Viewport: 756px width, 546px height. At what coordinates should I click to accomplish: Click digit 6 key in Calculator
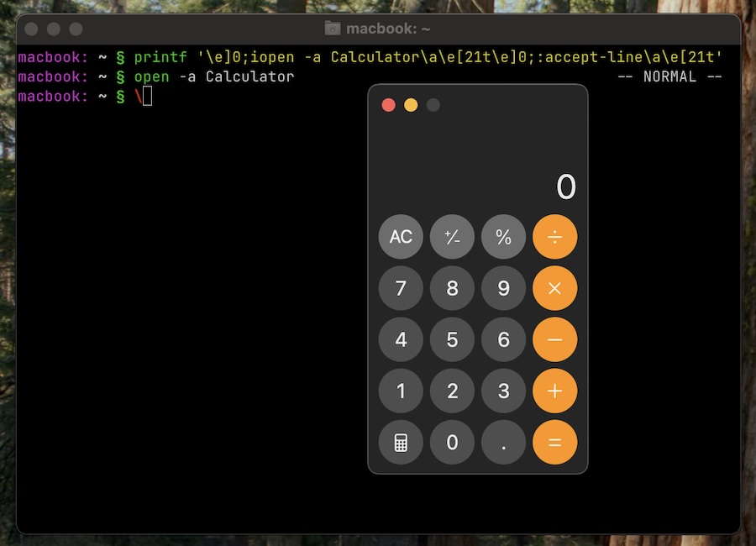pyautogui.click(x=503, y=339)
